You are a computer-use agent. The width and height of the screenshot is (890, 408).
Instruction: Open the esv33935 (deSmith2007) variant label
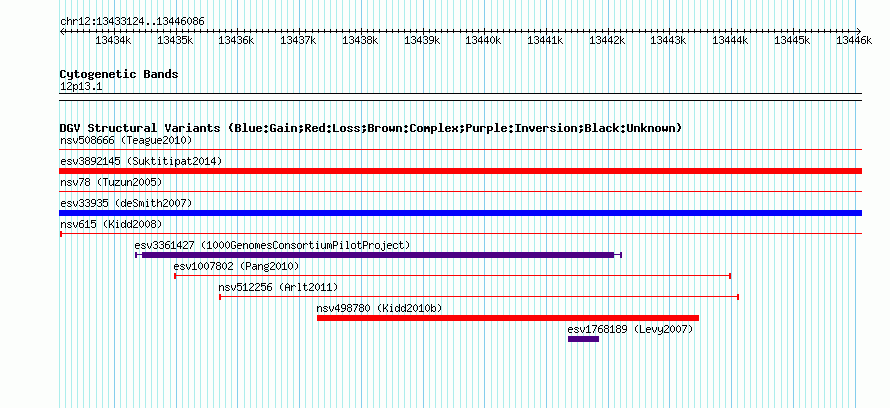pos(126,203)
